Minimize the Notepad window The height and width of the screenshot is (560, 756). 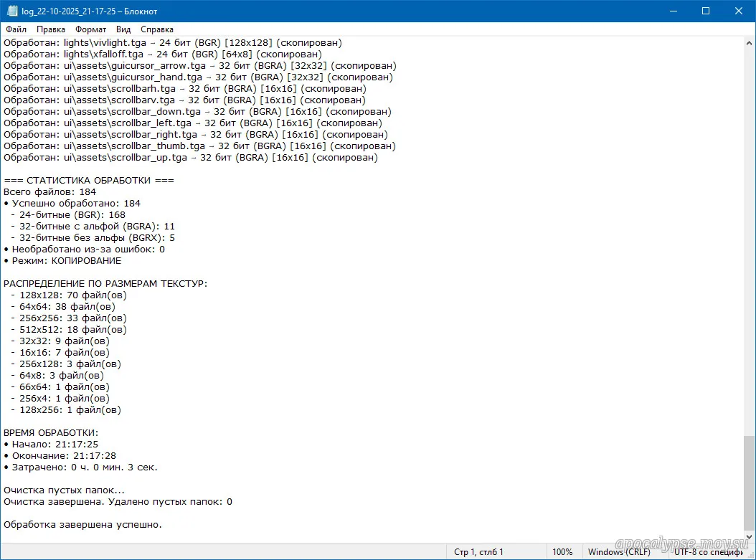click(672, 11)
